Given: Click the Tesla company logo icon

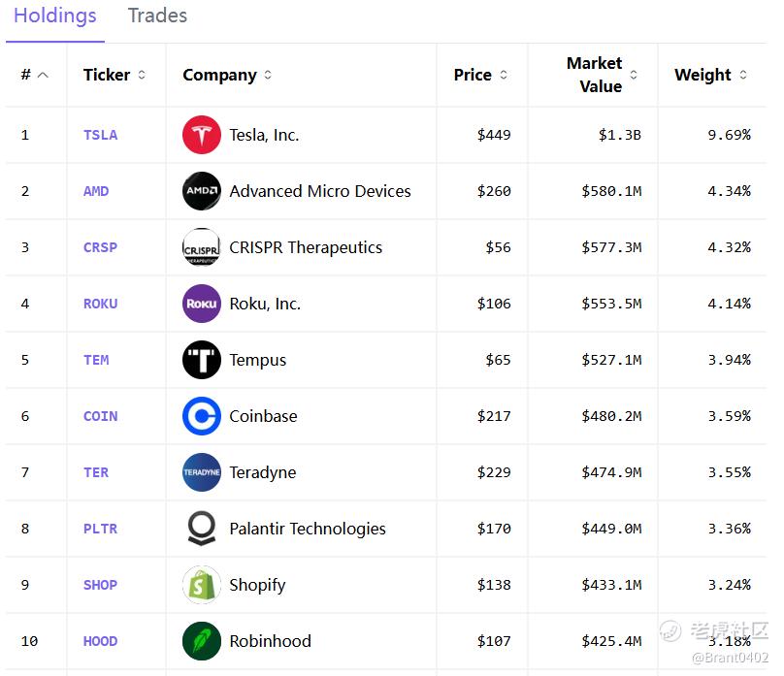Looking at the screenshot, I should (202, 135).
